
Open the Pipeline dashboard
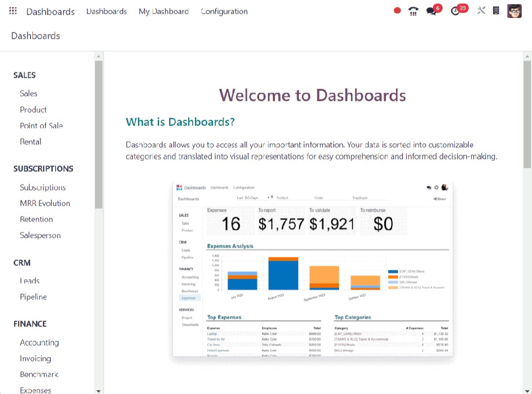pos(33,297)
